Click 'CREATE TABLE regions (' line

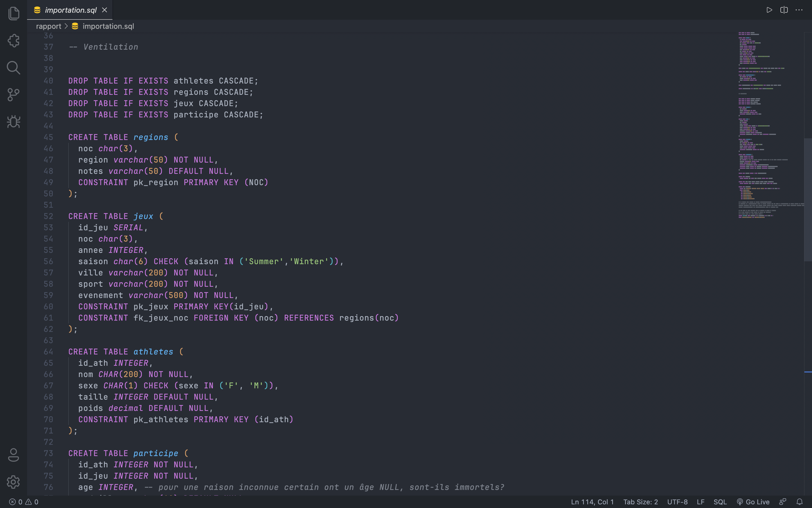123,137
